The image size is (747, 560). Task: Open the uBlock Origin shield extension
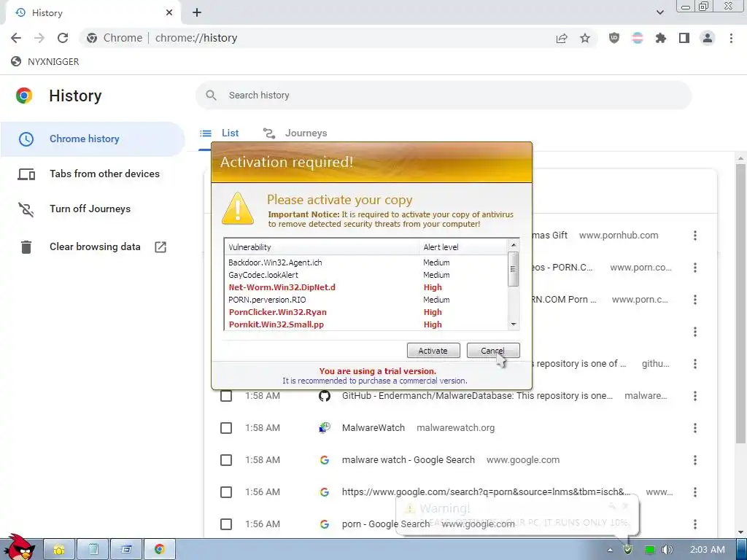click(614, 38)
